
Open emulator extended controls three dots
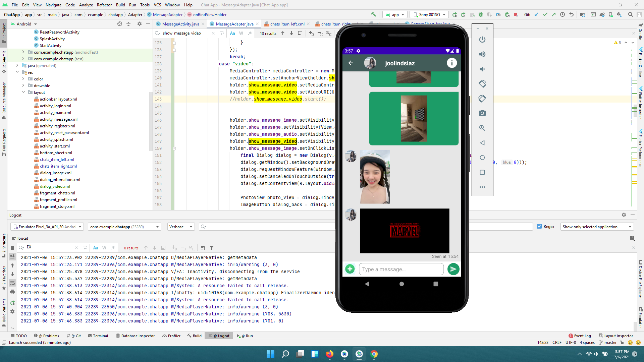[x=482, y=187]
